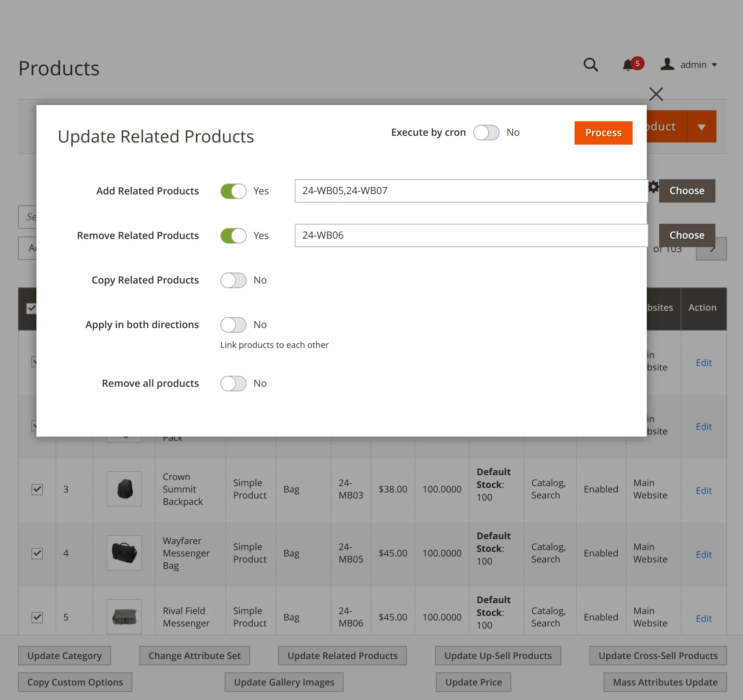Turn on Apply in both directions
This screenshot has height=700, width=743.
(x=233, y=325)
